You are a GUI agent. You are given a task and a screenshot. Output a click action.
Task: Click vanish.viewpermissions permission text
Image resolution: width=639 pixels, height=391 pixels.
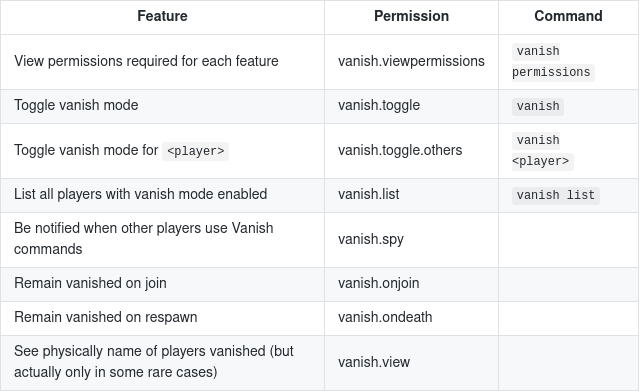click(x=411, y=61)
